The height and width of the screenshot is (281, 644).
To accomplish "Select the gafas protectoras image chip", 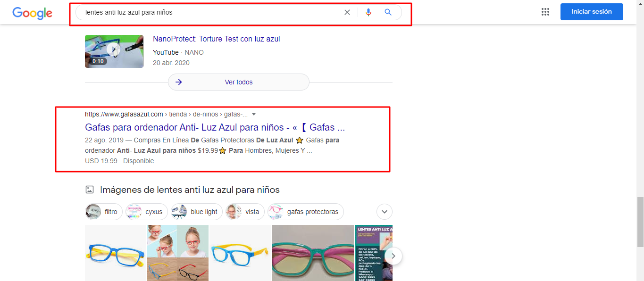I will coord(306,212).
